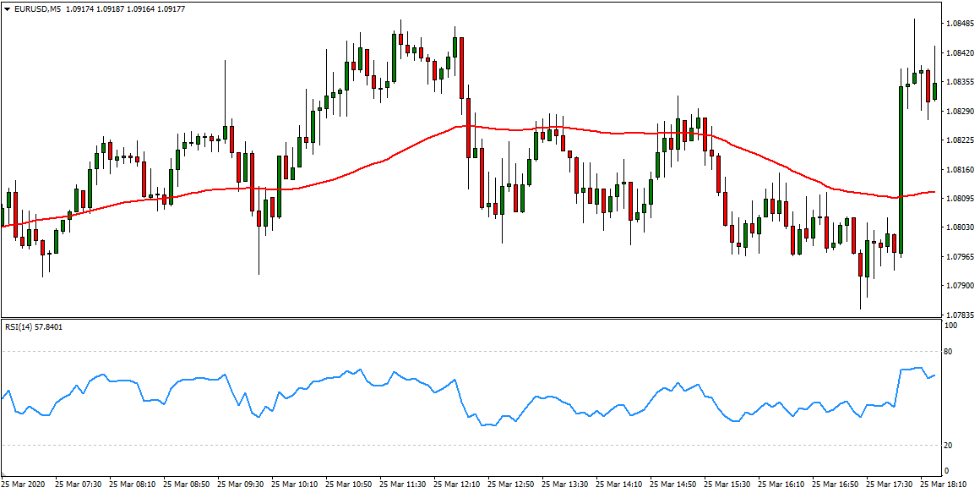Image resolution: width=980 pixels, height=493 pixels.
Task: Click the 25 Mar 07:30 time label
Action: (x=78, y=485)
